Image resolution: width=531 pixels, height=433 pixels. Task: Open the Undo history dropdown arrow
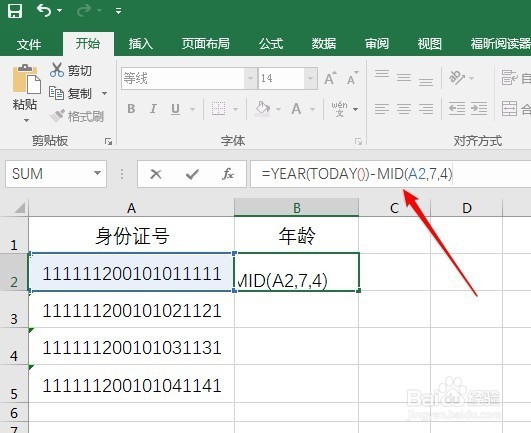pyautogui.click(x=60, y=10)
